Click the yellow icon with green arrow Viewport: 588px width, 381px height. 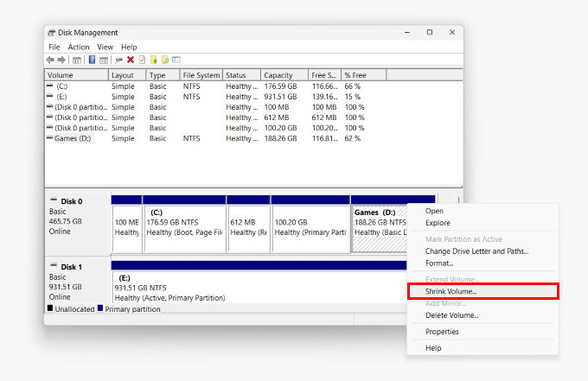click(154, 60)
